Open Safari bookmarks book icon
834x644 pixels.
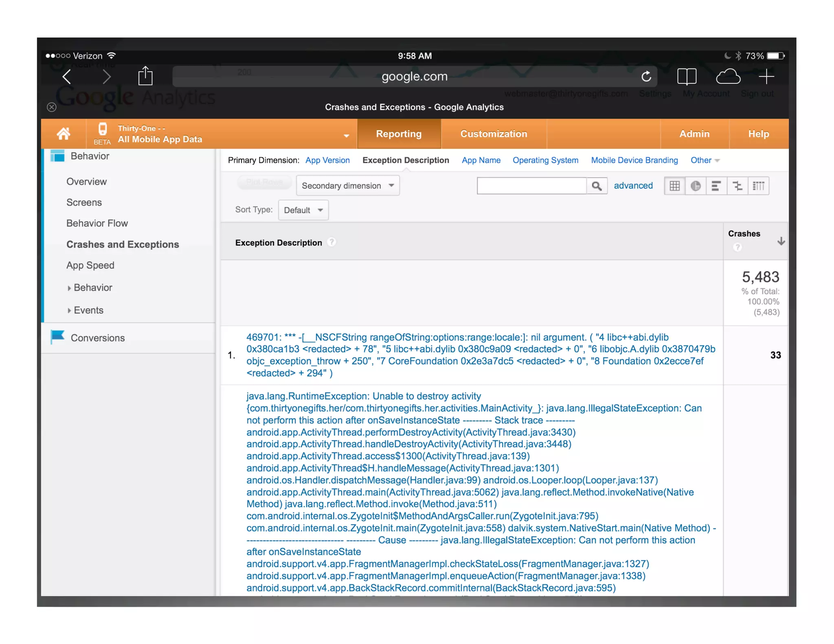coord(687,77)
